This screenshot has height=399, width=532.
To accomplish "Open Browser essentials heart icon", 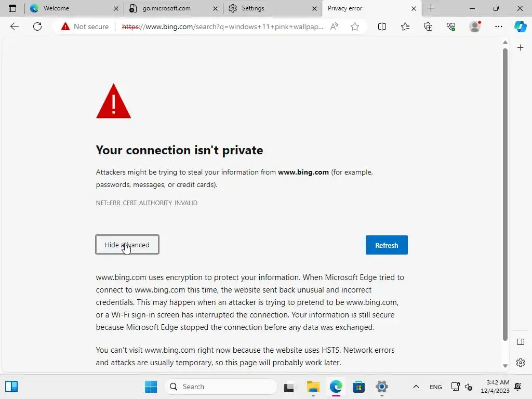I will click(451, 26).
